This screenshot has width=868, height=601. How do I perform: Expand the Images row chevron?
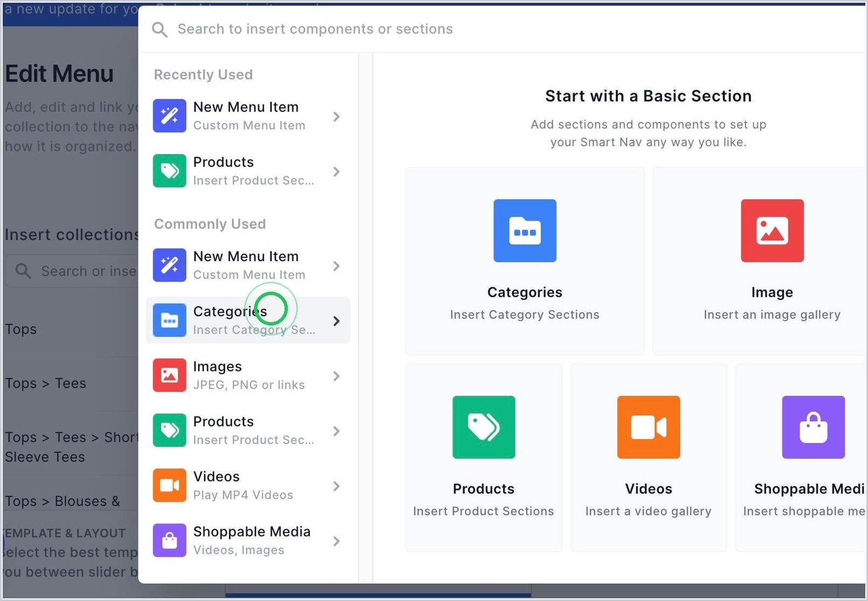point(336,376)
